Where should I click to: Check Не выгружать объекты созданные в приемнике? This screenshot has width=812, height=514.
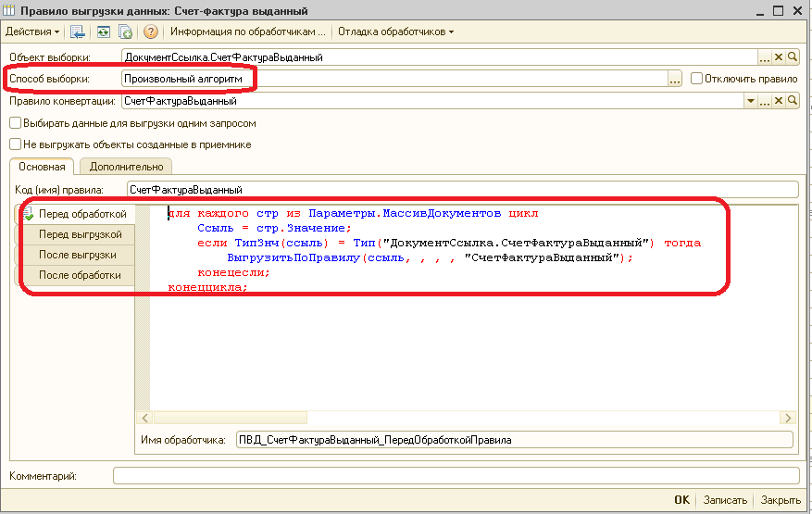[15, 144]
